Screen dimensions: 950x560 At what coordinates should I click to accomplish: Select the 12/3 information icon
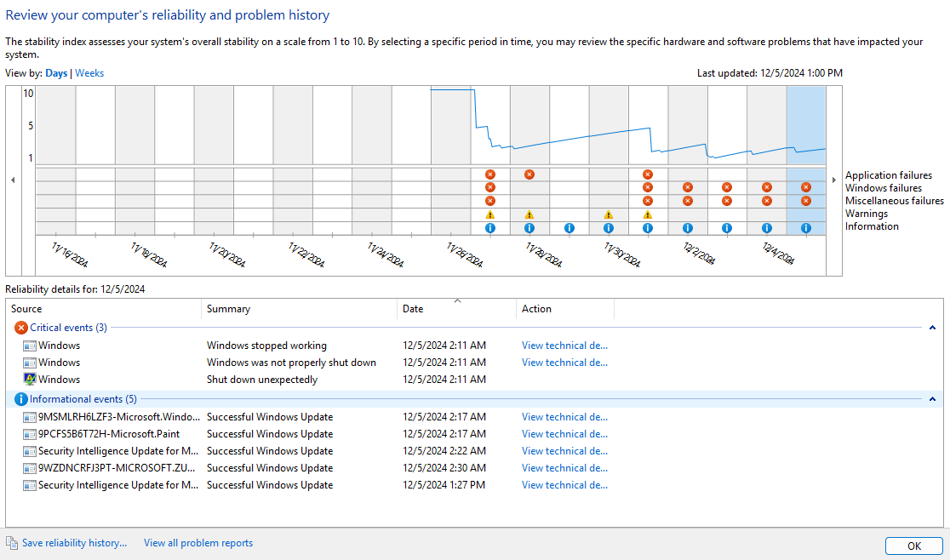(727, 228)
